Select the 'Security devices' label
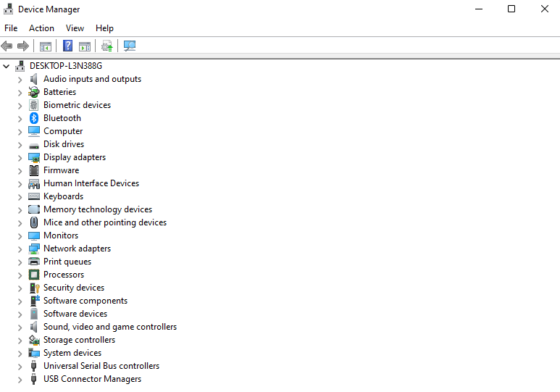The image size is (560, 392). point(74,288)
